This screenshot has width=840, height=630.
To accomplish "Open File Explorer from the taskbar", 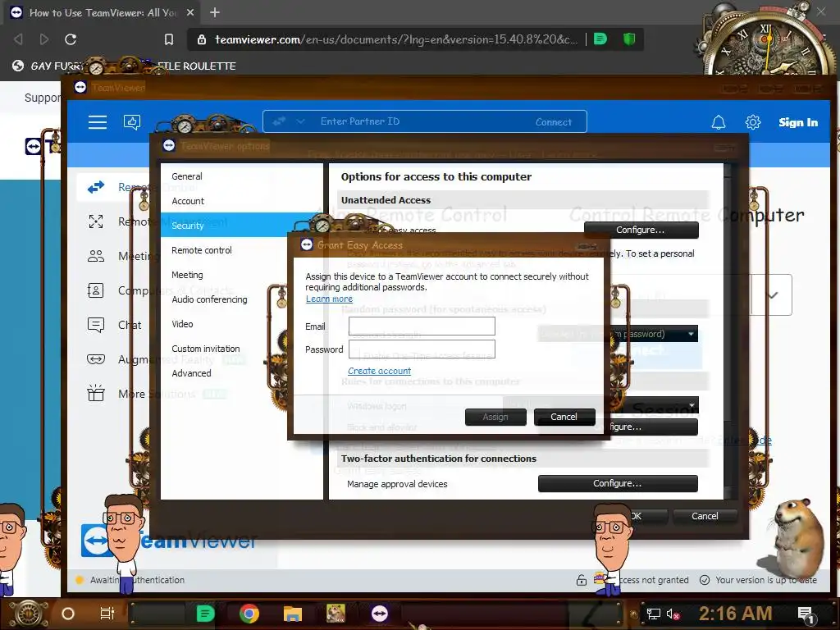I will [293, 614].
